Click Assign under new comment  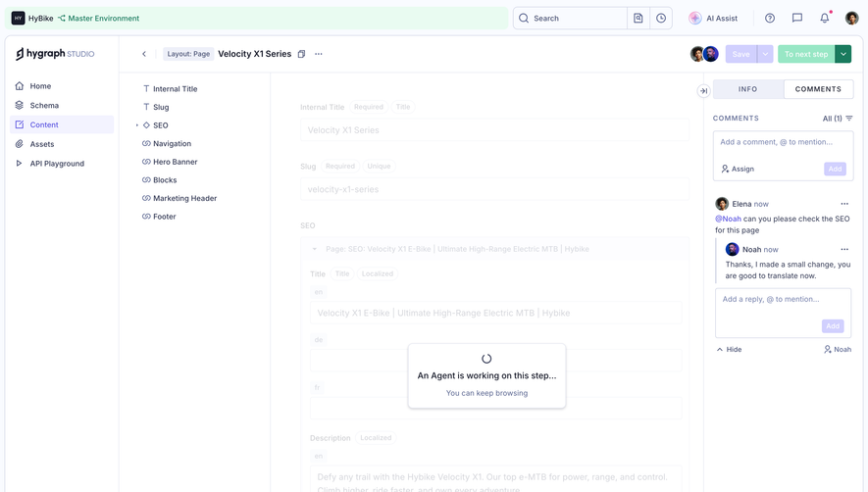point(738,169)
